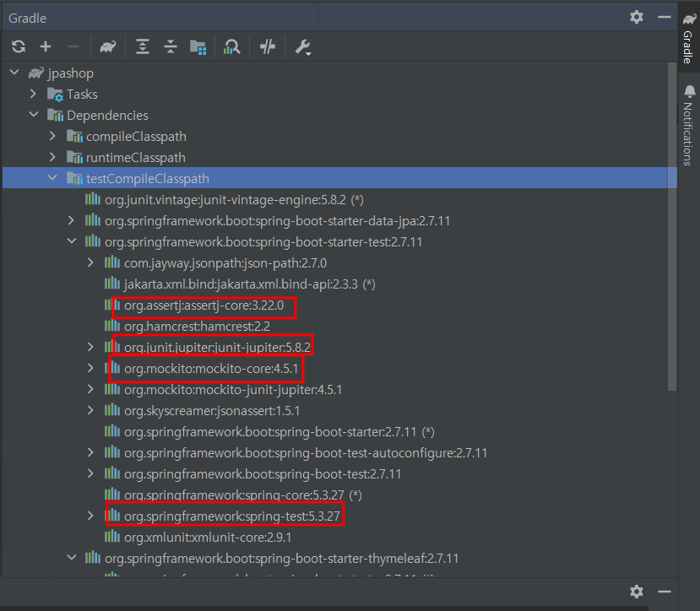Open Gradle panel options gear
Viewport: 700px width, 611px height.
click(637, 18)
